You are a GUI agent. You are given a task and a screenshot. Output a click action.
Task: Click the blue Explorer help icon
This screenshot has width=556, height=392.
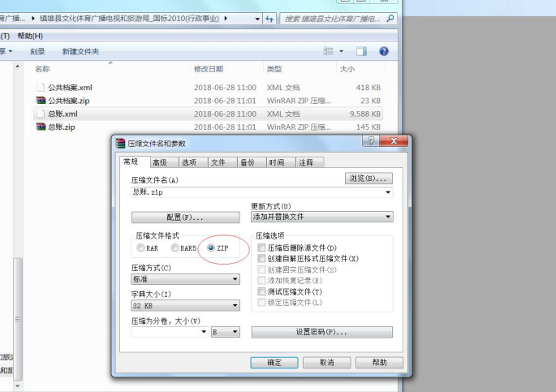point(383,51)
